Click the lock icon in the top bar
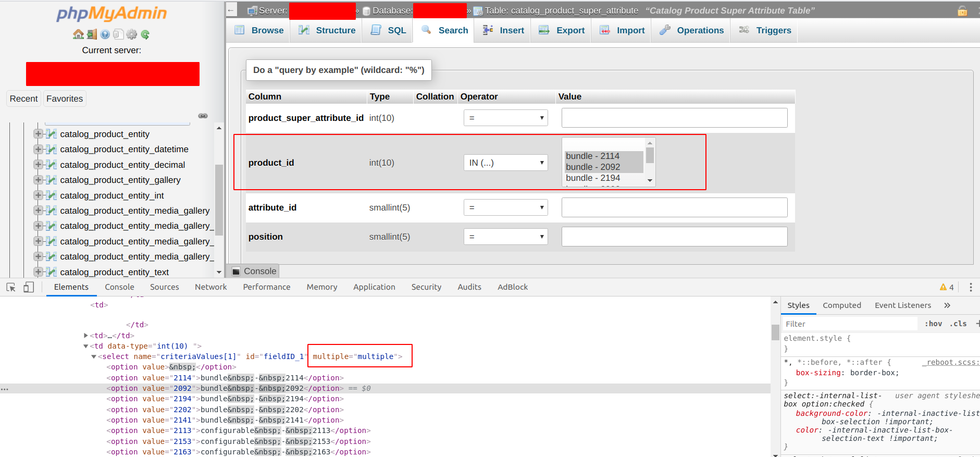 coord(962,10)
